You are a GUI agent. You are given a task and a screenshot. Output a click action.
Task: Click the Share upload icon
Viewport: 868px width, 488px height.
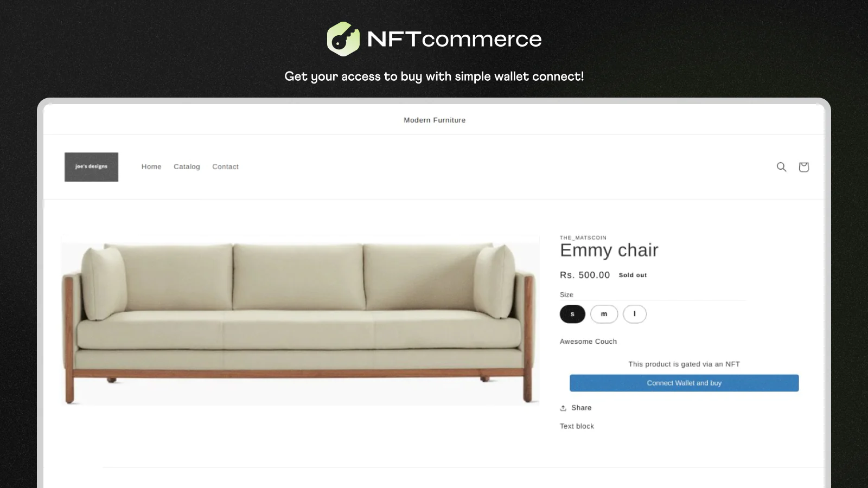[563, 408]
